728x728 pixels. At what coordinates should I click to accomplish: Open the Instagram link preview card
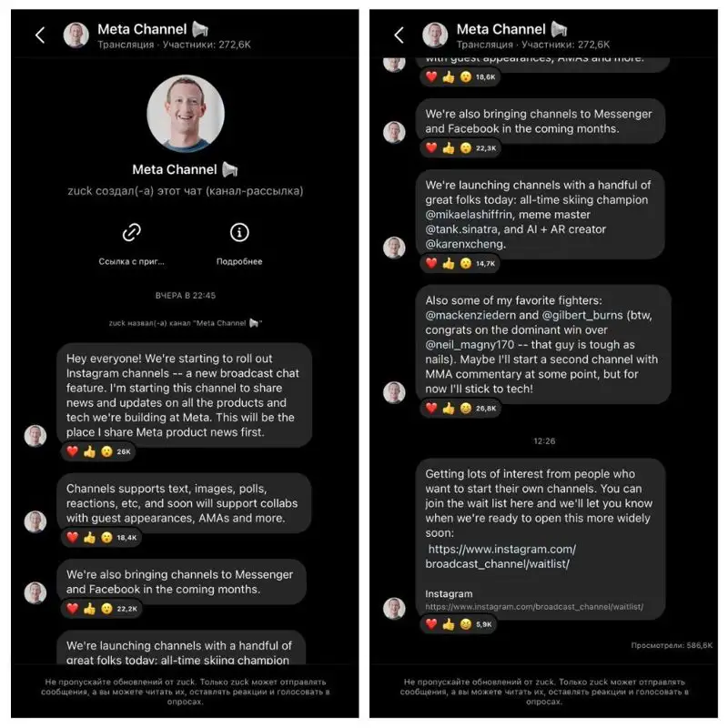click(x=534, y=601)
